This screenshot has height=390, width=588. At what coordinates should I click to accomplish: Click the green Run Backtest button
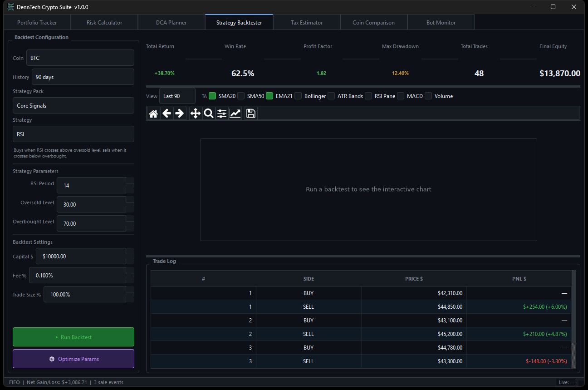point(73,337)
